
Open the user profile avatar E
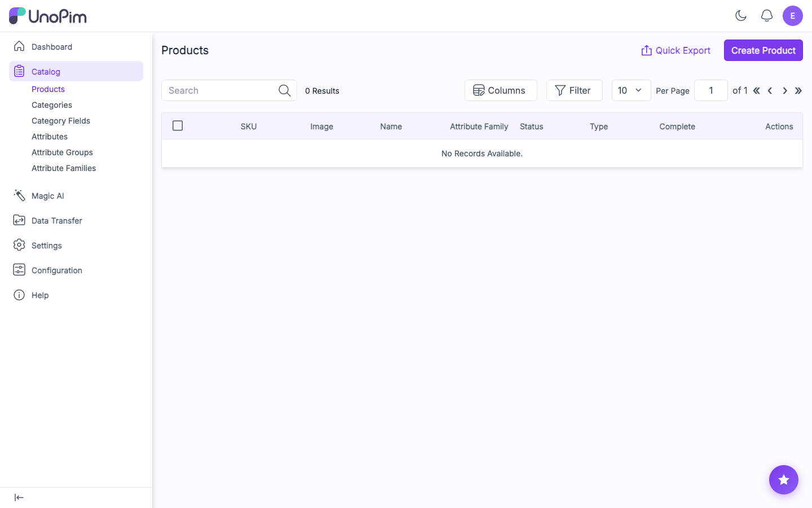pyautogui.click(x=793, y=16)
